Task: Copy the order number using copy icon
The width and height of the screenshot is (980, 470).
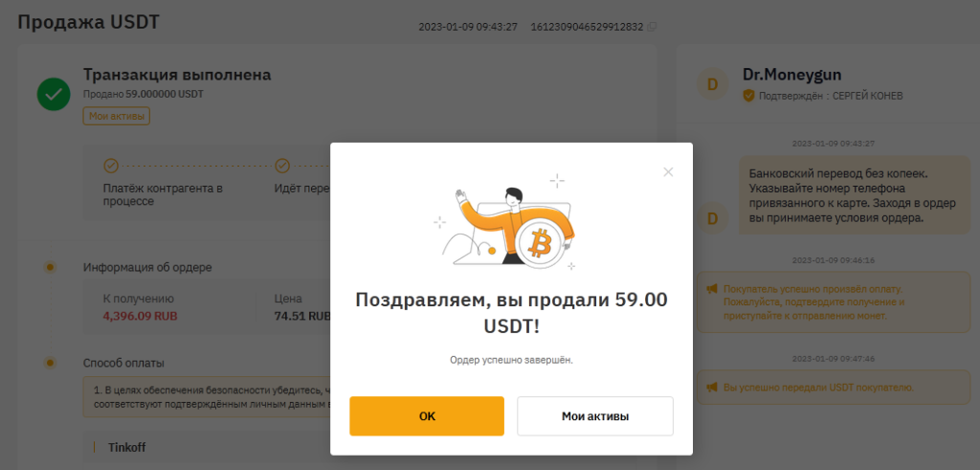Action: coord(652,27)
